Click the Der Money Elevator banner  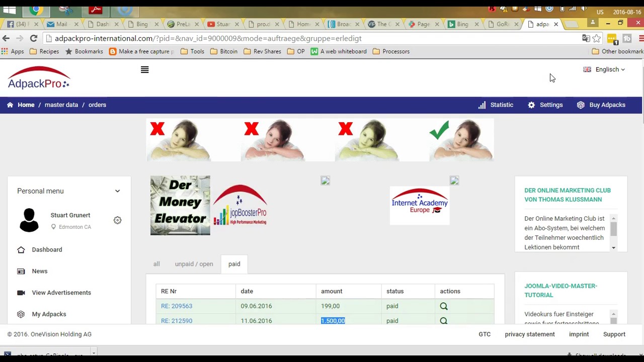180,205
